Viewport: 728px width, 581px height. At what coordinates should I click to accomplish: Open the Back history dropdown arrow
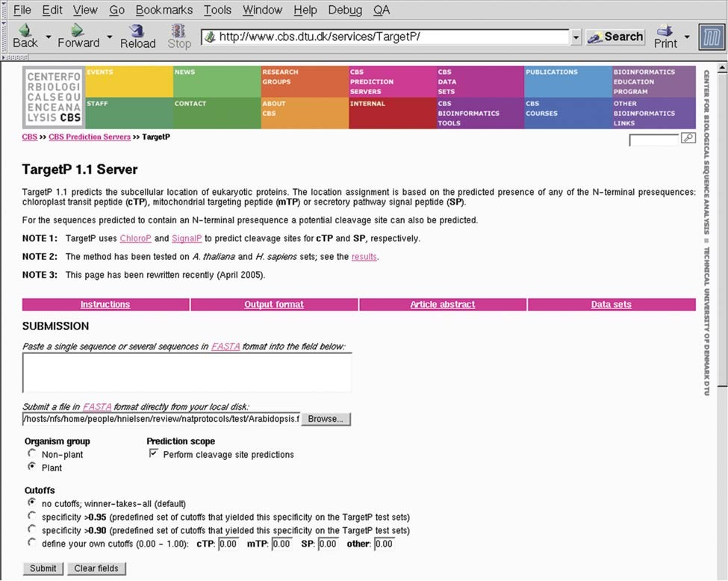tap(49, 37)
